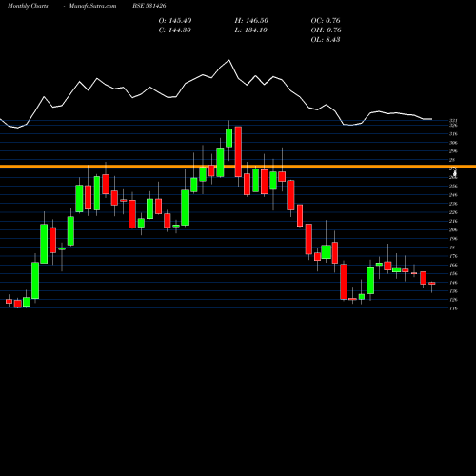Click the peak of the white indicator line
The image size is (476, 476).
(228, 60)
